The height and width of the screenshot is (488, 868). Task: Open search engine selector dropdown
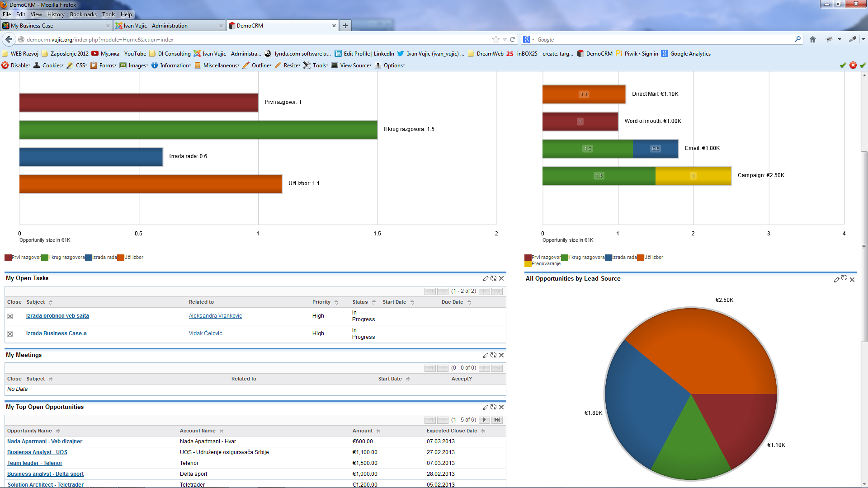coord(528,39)
